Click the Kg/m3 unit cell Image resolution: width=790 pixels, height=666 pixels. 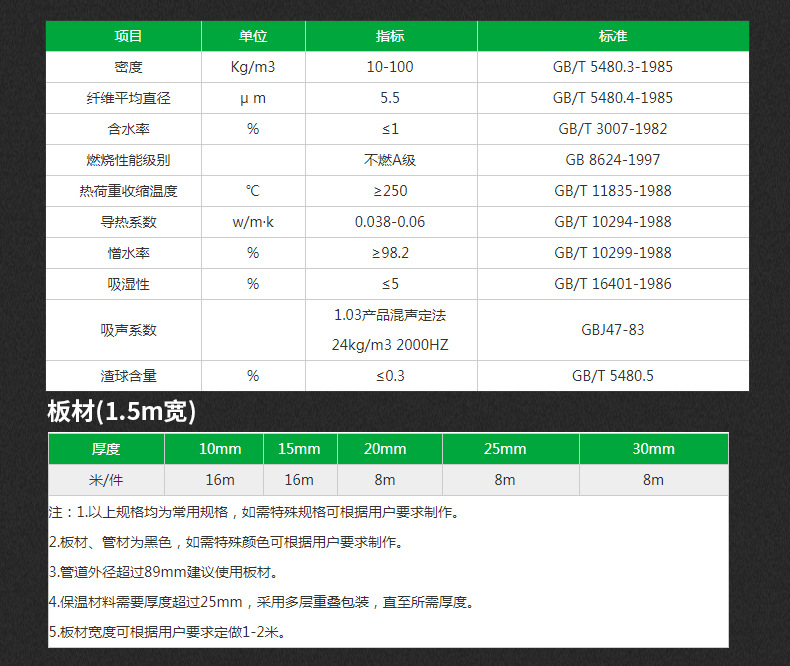pyautogui.click(x=252, y=67)
